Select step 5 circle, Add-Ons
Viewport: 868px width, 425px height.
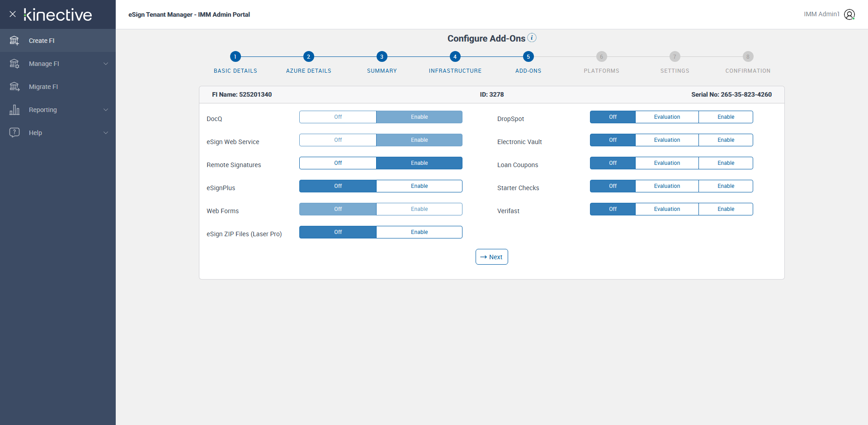(528, 56)
